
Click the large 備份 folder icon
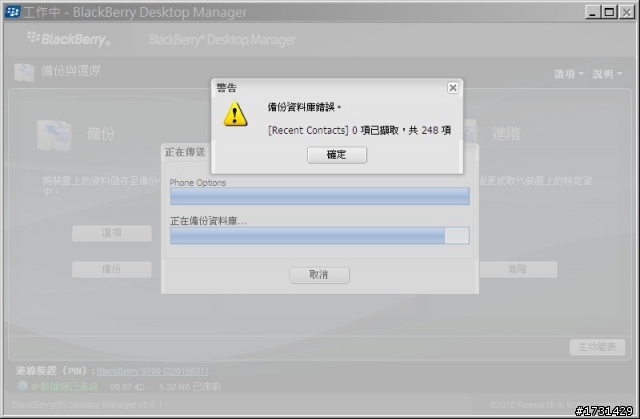54,135
